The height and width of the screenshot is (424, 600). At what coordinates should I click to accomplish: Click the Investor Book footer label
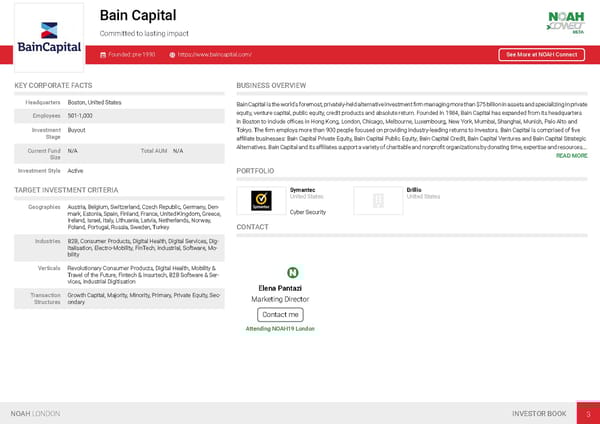pyautogui.click(x=538, y=413)
